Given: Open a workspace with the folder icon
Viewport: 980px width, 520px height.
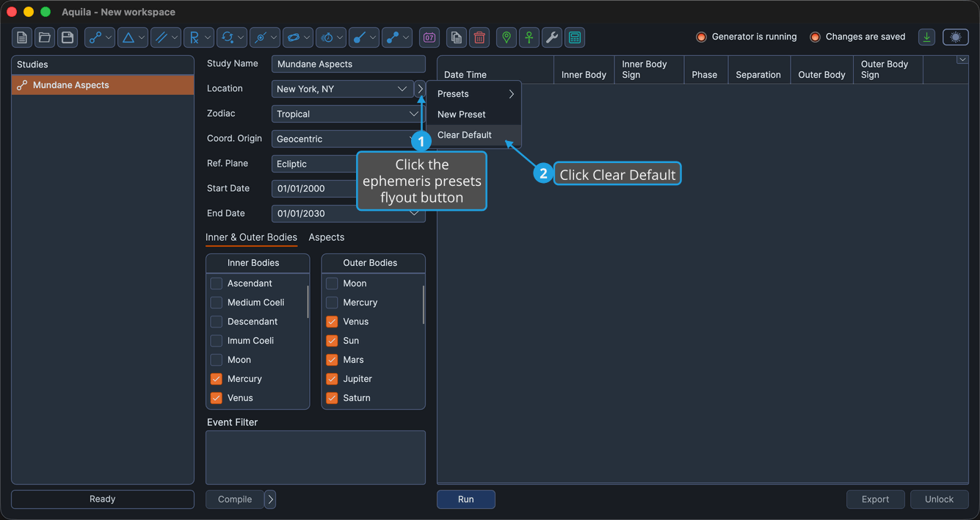Looking at the screenshot, I should point(45,37).
